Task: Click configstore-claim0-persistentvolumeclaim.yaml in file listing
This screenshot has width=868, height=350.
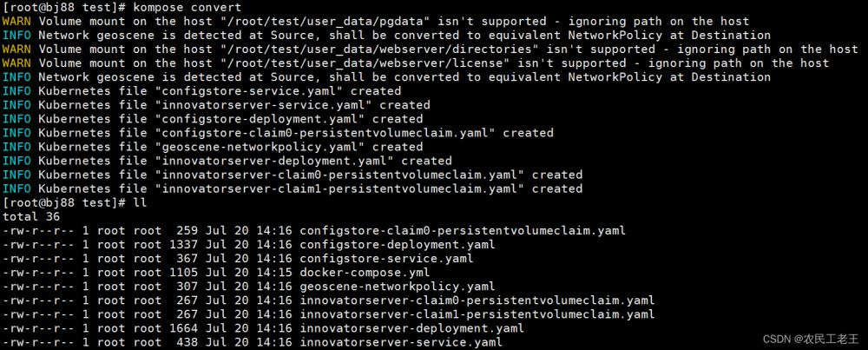Action: pyautogui.click(x=463, y=230)
